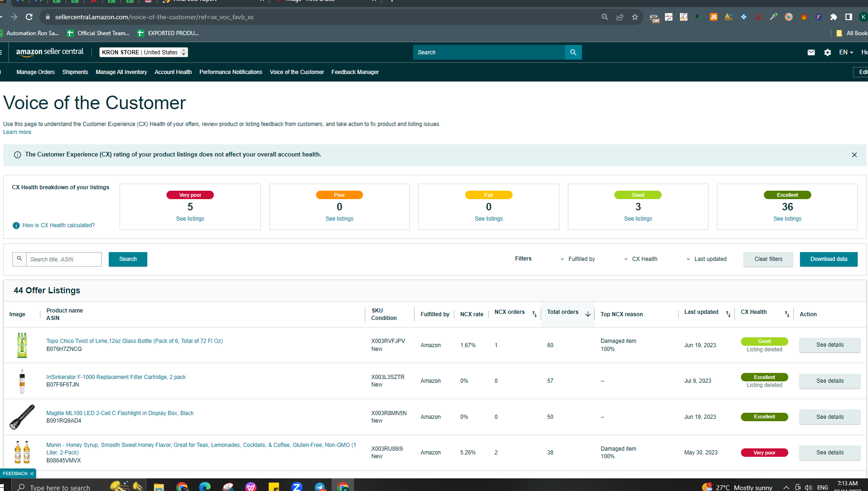
Task: See listings under the Good card
Action: point(638,219)
